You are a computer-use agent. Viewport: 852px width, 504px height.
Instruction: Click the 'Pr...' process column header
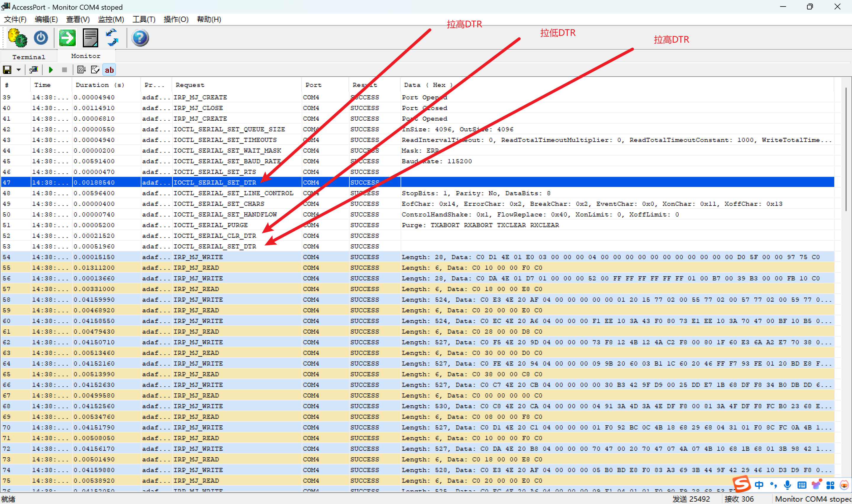[x=156, y=85]
